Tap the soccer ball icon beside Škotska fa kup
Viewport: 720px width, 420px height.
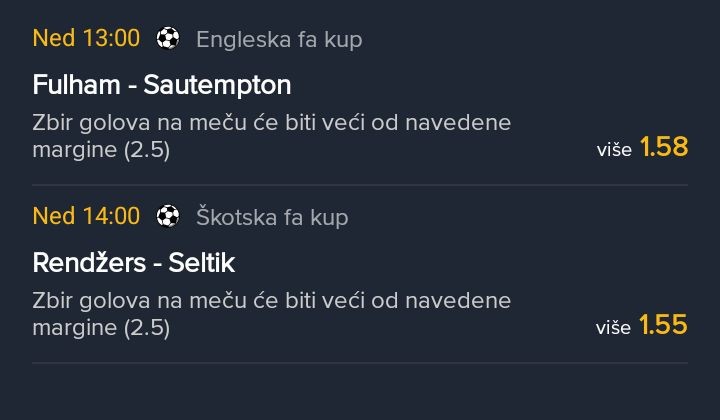click(x=168, y=216)
